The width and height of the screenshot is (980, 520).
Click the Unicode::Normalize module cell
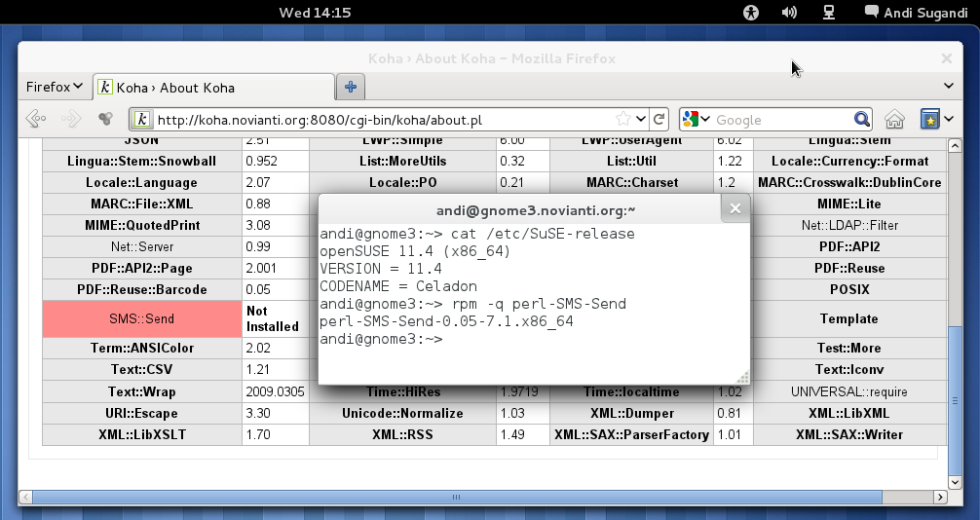[x=402, y=413]
